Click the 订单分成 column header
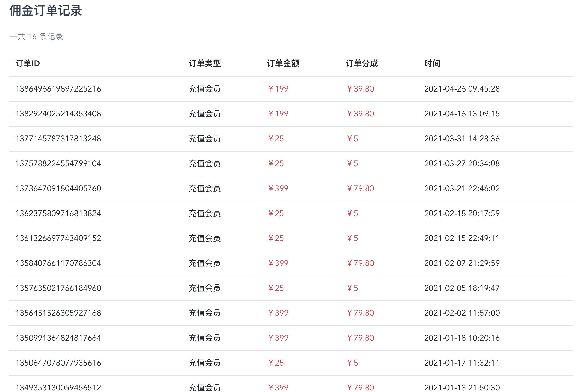 point(362,63)
